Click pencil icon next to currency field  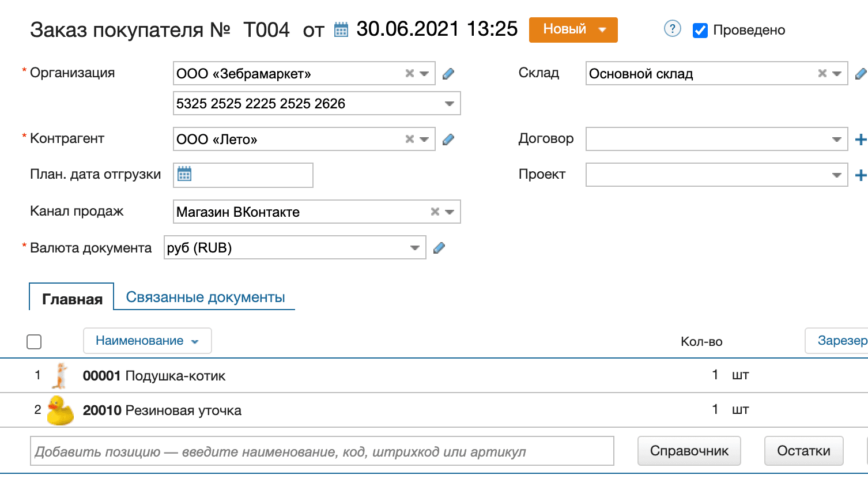(x=439, y=248)
